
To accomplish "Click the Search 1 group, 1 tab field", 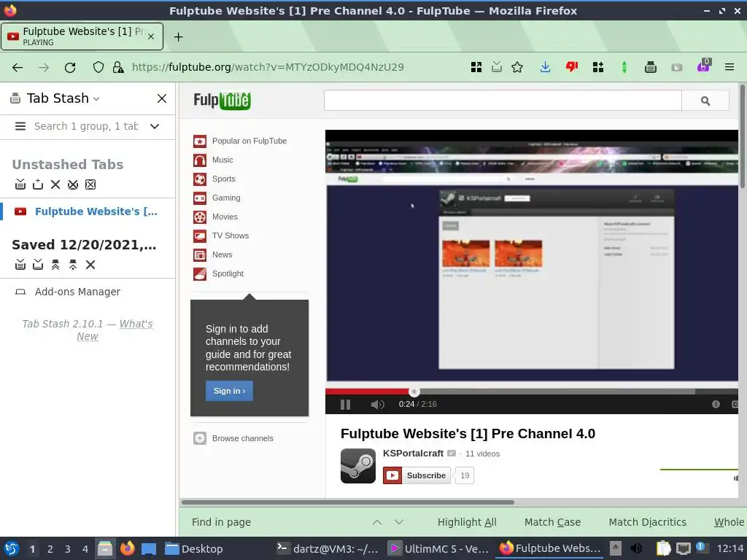I will (x=86, y=126).
